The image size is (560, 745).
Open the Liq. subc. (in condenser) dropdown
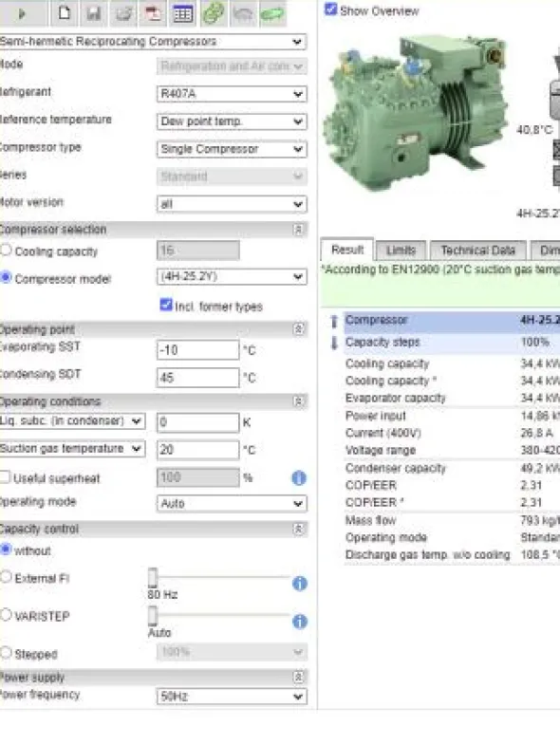coord(73,421)
